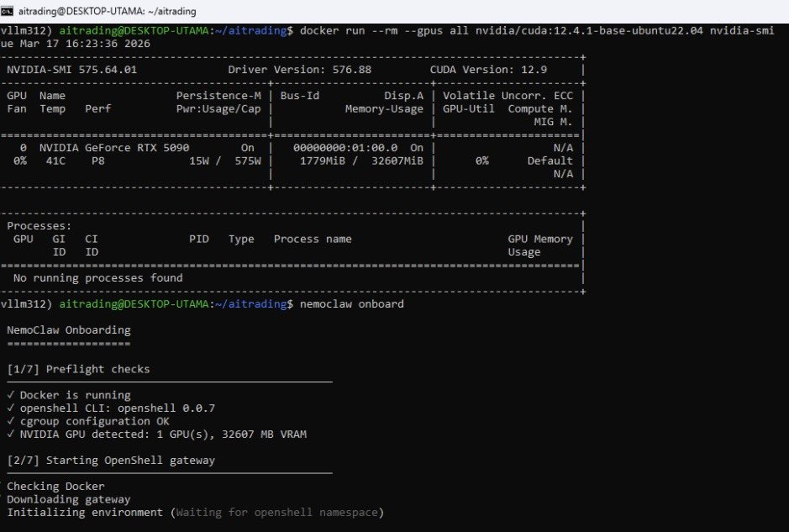Click the 'Downloading gateway' line

click(69, 499)
